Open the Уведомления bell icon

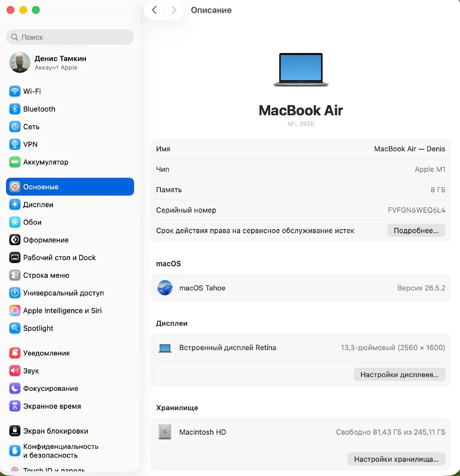pos(15,353)
